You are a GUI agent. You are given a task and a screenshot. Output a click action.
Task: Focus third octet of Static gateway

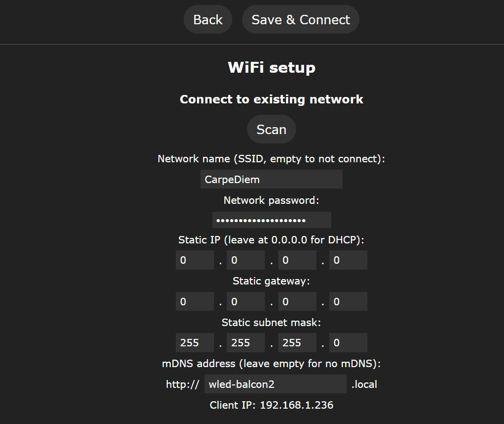pos(297,301)
